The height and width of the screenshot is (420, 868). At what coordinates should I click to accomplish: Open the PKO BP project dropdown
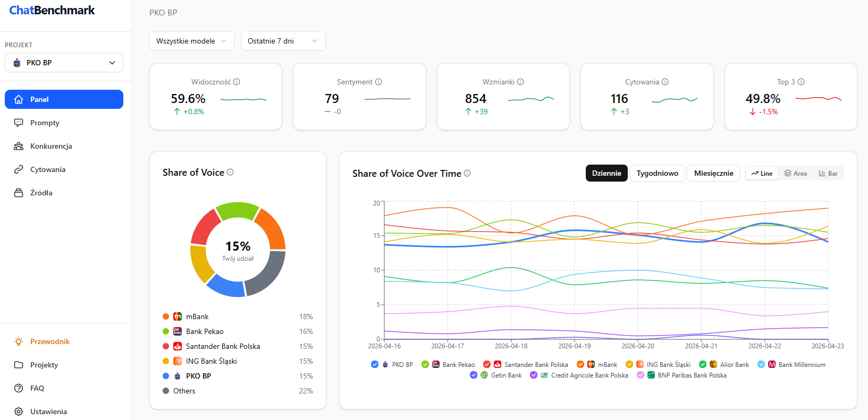click(64, 63)
